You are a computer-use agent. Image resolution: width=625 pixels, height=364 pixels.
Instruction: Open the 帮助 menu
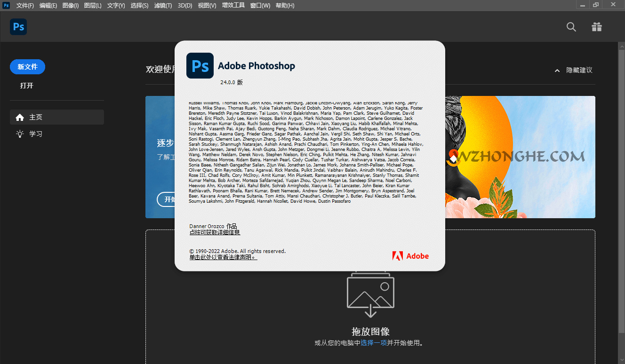point(285,5)
